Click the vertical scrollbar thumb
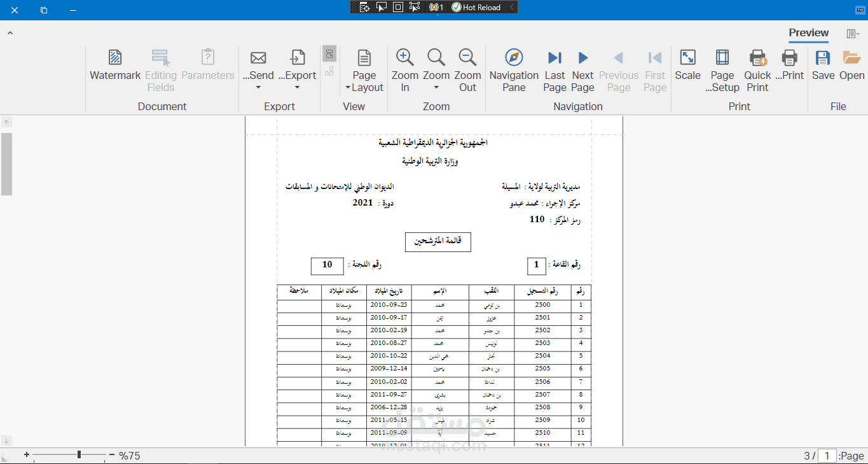 click(x=6, y=164)
